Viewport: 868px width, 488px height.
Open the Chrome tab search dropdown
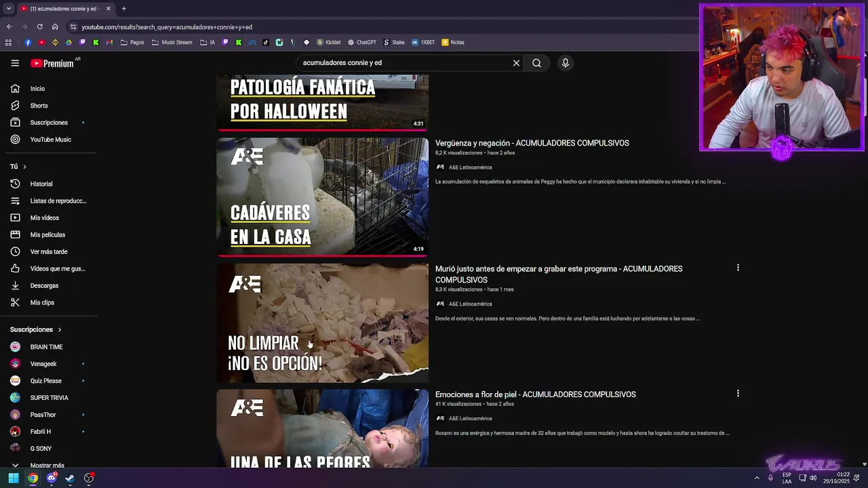tap(8, 9)
